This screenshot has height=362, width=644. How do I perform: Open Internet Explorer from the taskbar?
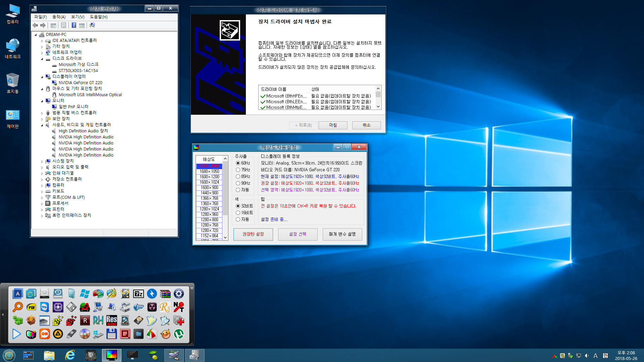[x=70, y=355]
